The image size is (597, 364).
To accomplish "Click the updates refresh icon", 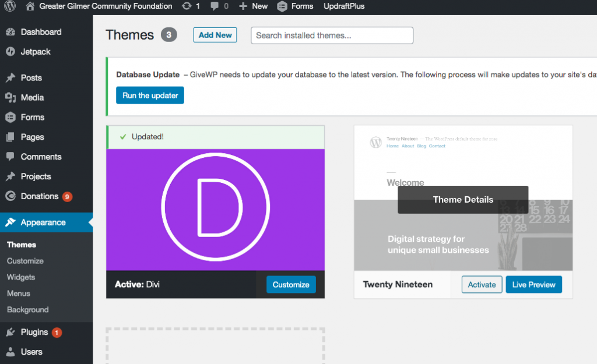I will (187, 6).
